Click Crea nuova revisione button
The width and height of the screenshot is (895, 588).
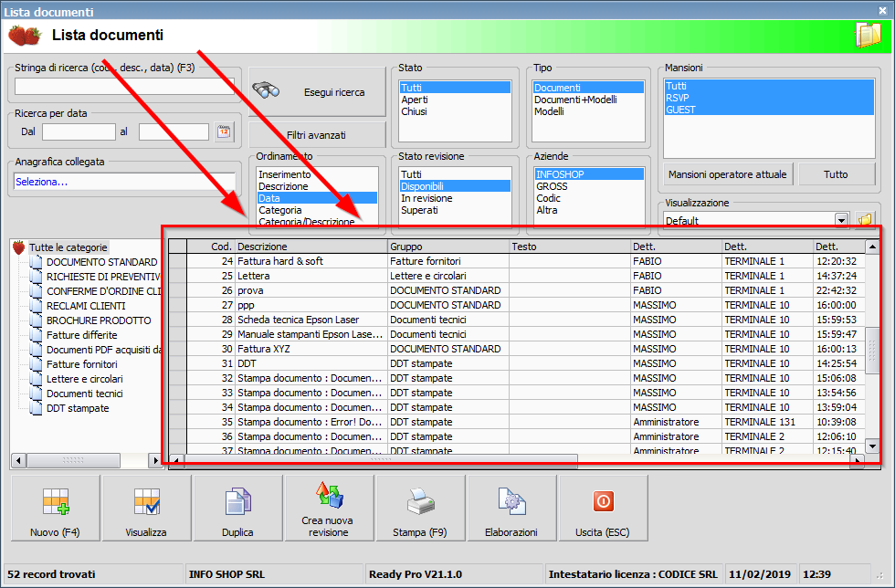click(x=329, y=508)
